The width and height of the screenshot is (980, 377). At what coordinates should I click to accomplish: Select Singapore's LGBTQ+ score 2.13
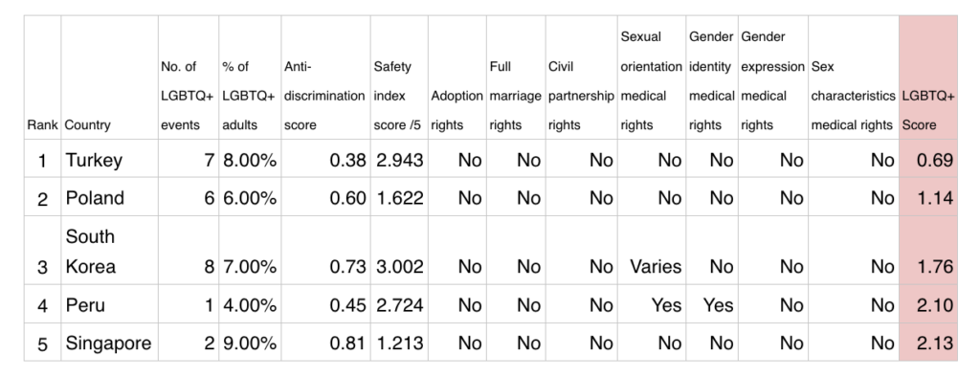click(x=928, y=342)
